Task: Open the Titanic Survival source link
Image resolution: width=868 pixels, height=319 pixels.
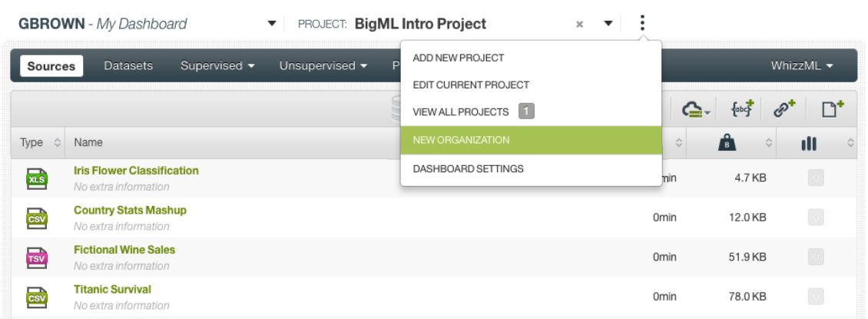Action: [112, 289]
